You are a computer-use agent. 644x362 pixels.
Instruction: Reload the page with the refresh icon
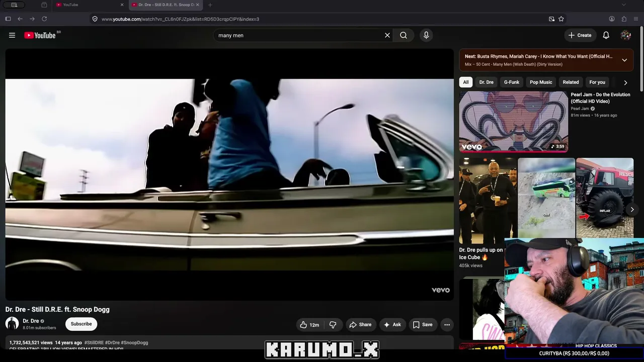coord(44,19)
